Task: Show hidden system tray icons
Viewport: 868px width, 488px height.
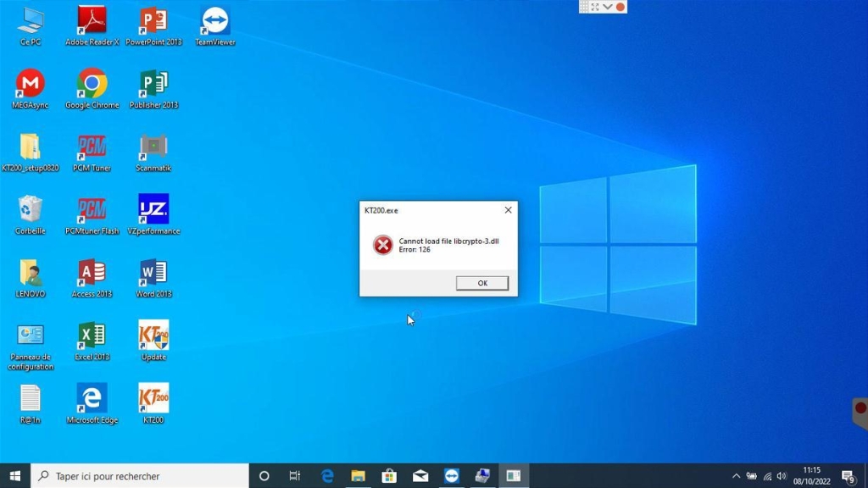Action: click(736, 476)
